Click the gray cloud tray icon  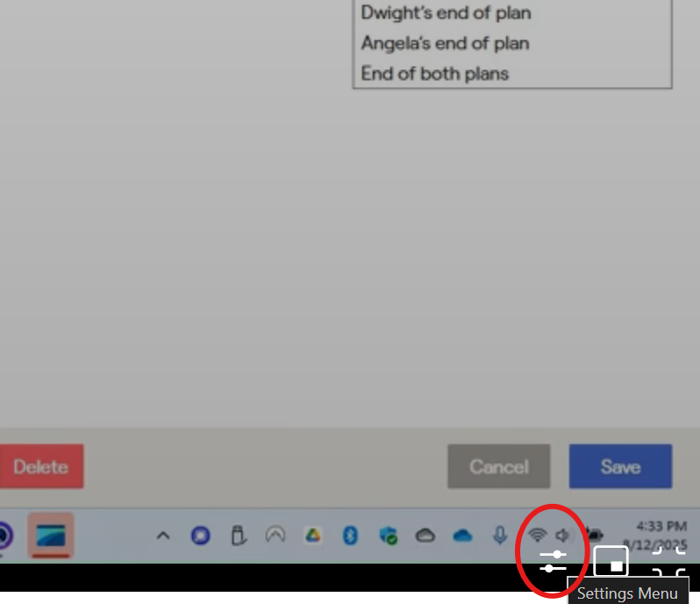(x=425, y=535)
